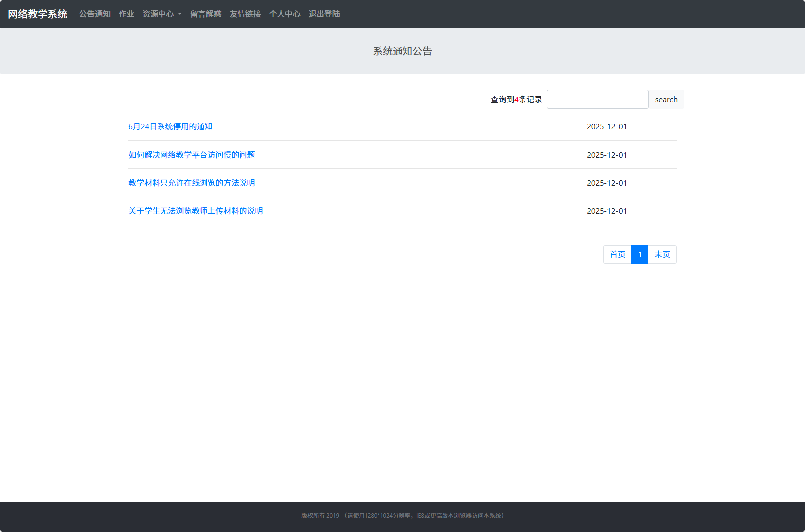
Task: Click 首页 in the pagination bar
Action: (616, 254)
